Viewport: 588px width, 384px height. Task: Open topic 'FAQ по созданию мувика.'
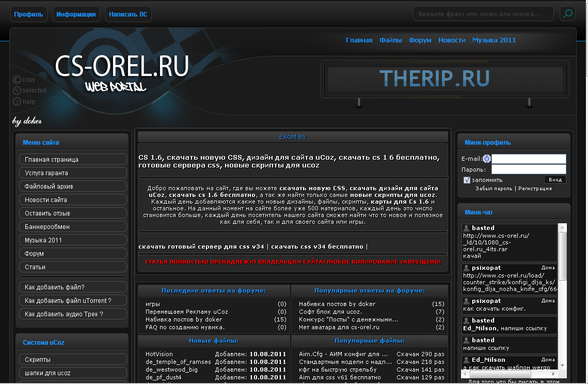[185, 328]
